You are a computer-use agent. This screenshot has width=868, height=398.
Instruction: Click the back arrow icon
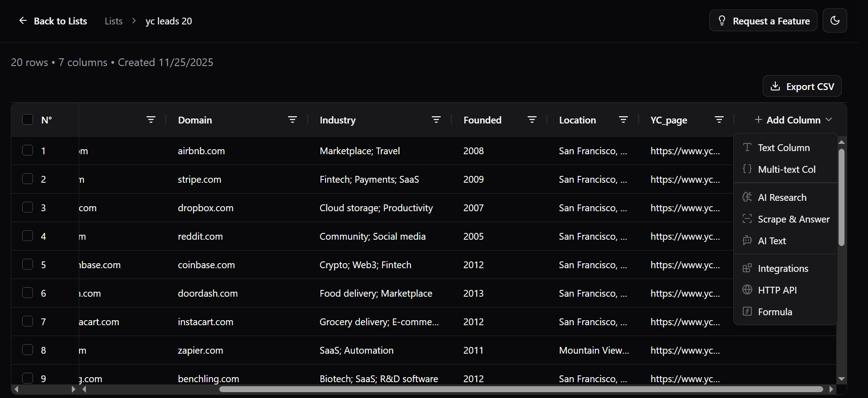click(23, 21)
